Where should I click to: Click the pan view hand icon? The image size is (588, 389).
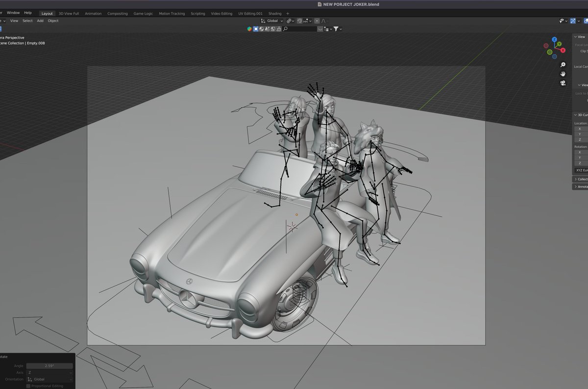563,74
